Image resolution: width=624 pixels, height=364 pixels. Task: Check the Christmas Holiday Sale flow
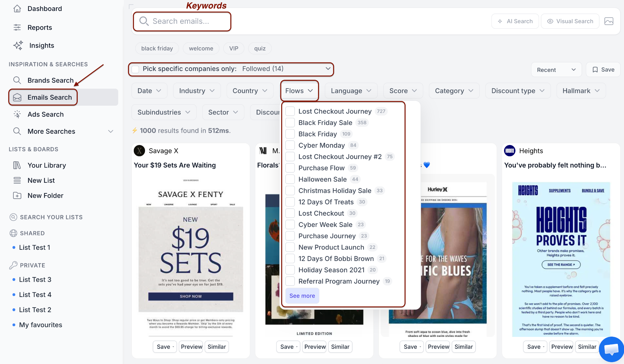click(290, 191)
